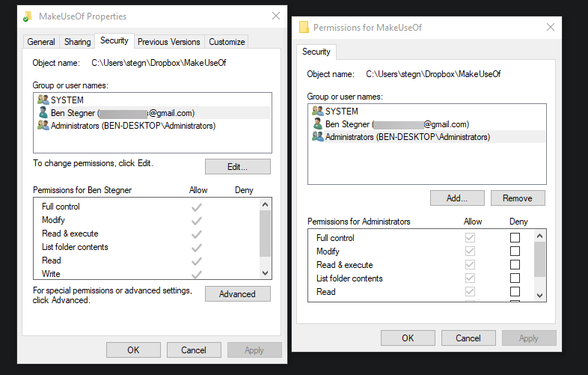Open the Previous Versions tab
The height and width of the screenshot is (375, 588).
(x=168, y=42)
